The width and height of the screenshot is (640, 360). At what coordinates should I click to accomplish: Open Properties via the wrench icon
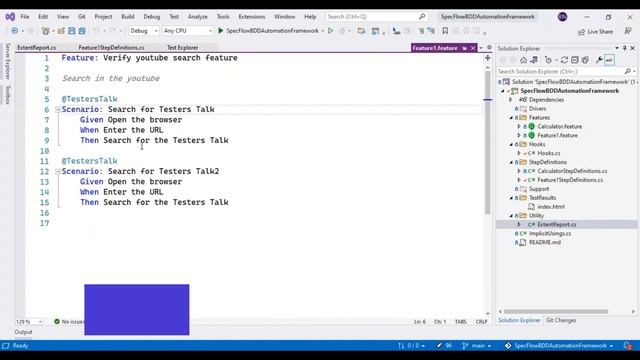click(x=599, y=60)
